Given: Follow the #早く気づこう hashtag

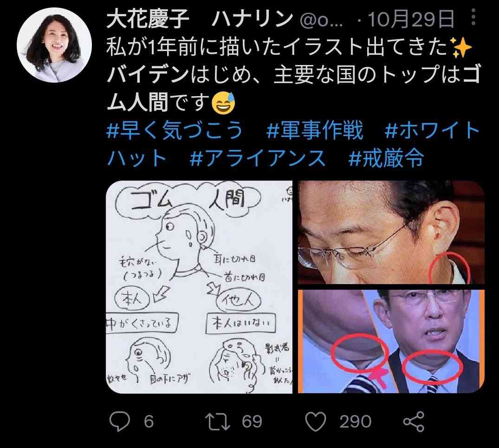Looking at the screenshot, I should [175, 130].
